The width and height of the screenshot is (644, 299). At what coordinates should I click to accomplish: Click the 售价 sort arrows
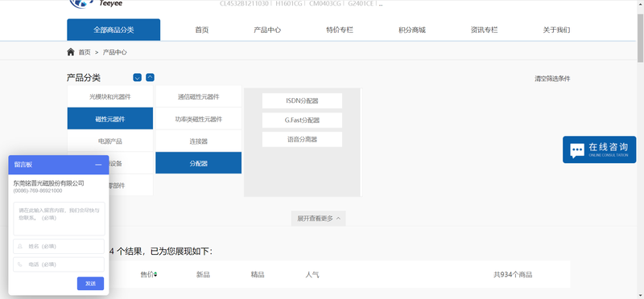click(155, 275)
